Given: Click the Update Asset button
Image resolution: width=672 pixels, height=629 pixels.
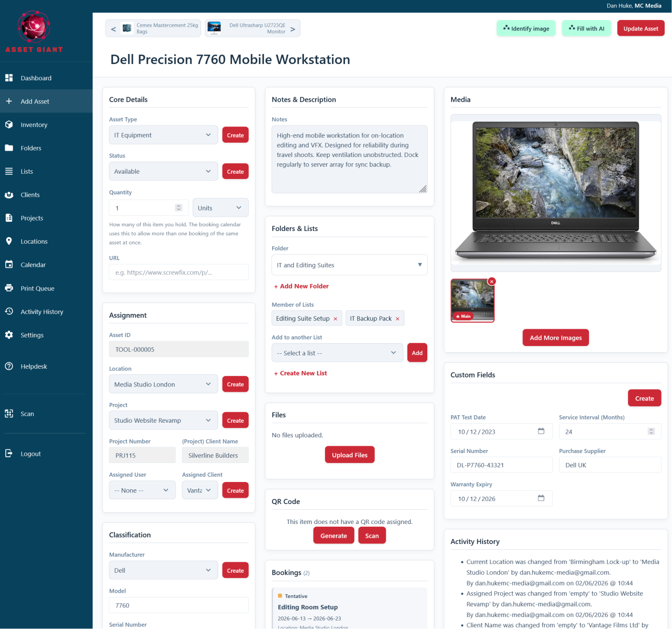Looking at the screenshot, I should click(640, 28).
